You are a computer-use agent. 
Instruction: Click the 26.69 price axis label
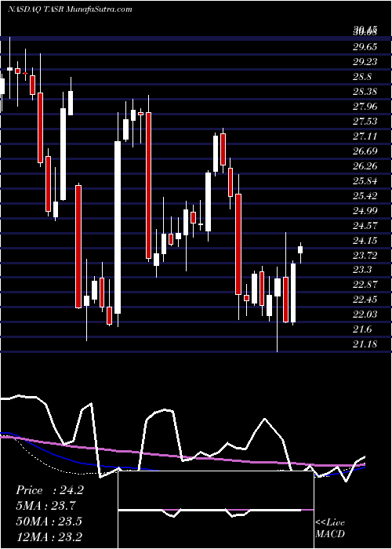365,151
